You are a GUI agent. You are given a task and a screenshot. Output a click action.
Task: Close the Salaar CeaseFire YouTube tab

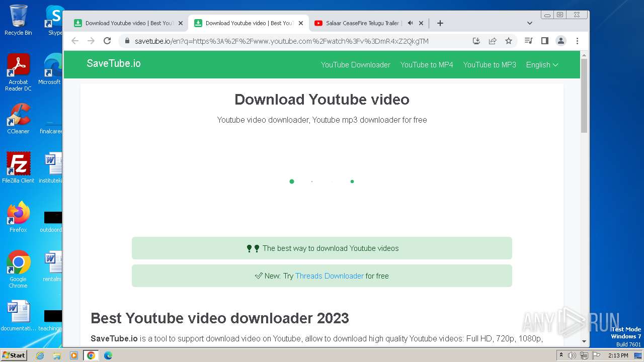pos(421,23)
